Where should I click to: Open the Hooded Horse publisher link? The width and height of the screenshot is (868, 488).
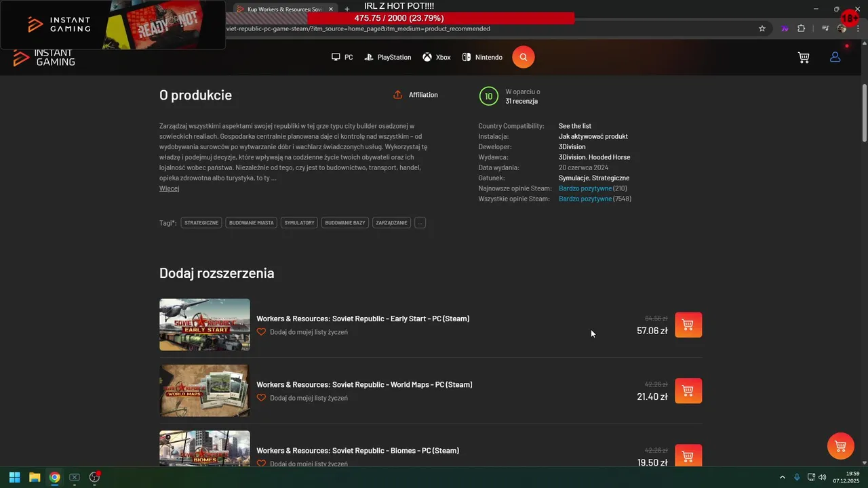click(609, 157)
